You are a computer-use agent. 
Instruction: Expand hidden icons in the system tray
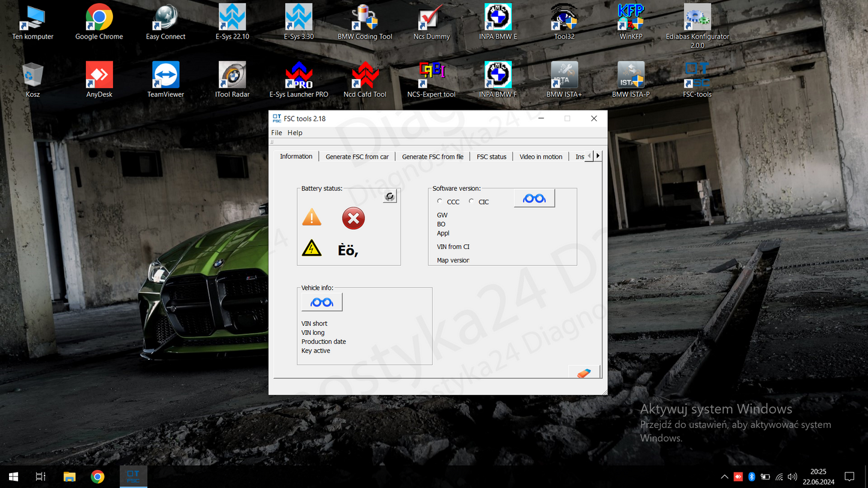coord(724,476)
